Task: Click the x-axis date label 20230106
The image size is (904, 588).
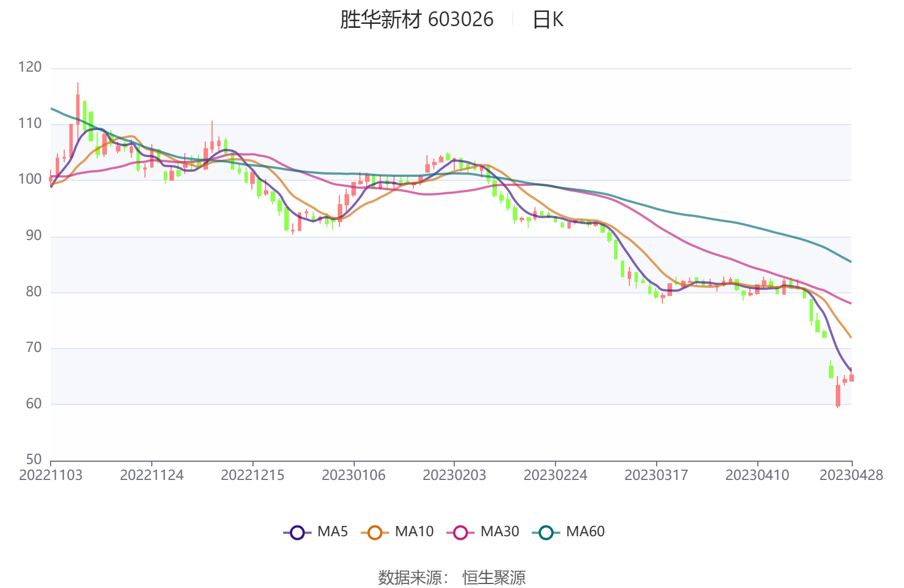Action: [x=354, y=475]
